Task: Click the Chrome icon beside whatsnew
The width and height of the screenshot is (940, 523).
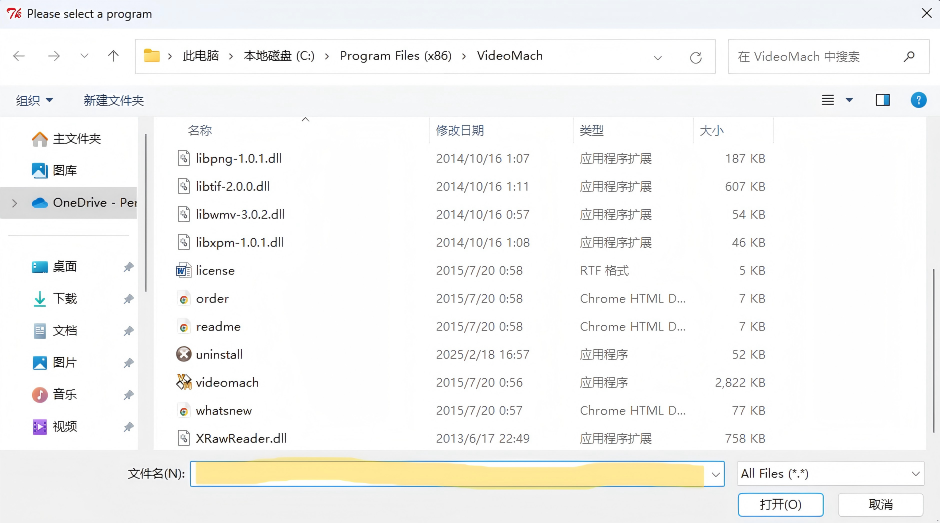Action: 183,411
